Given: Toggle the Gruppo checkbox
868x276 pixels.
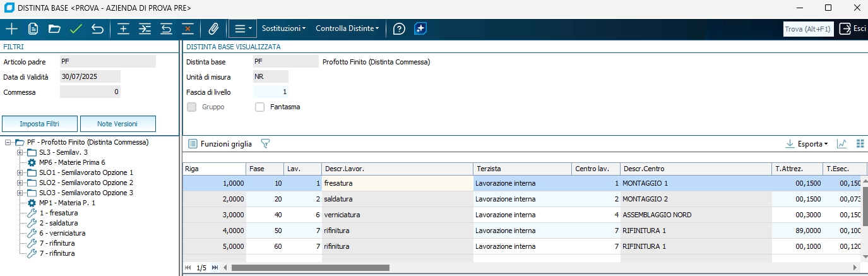Looking at the screenshot, I should click(x=191, y=107).
